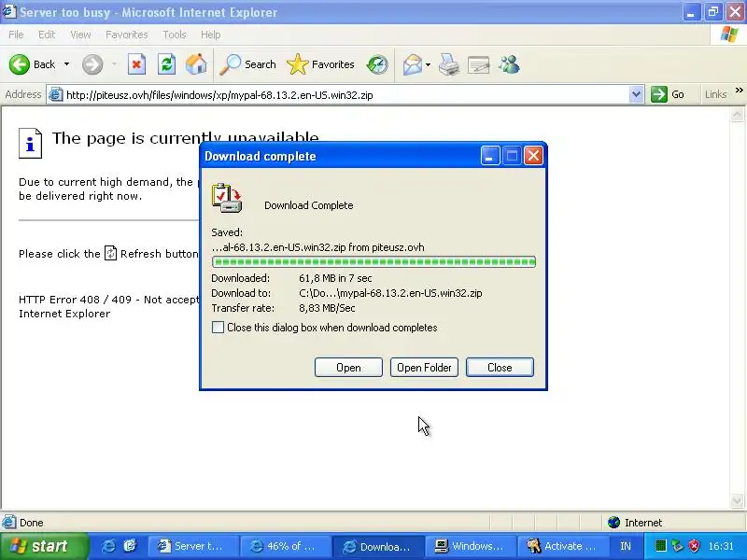Switch to '46% of ...' download taskbar item
Image resolution: width=747 pixels, height=560 pixels.
[x=286, y=546]
